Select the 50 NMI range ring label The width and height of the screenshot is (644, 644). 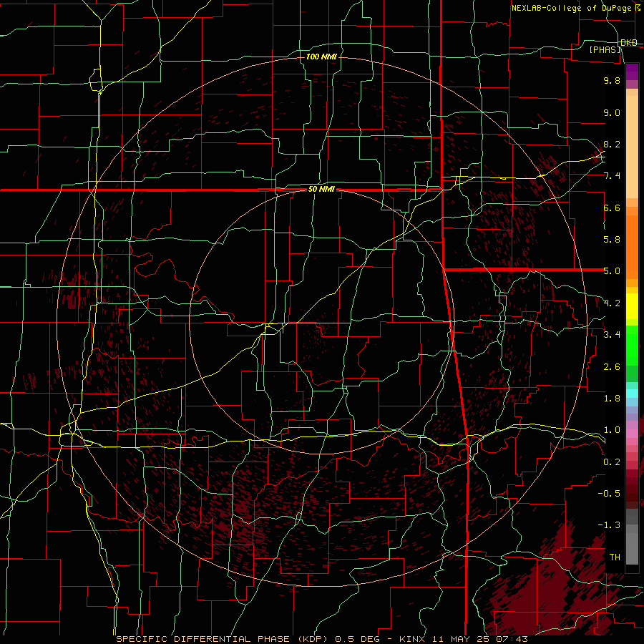point(321,190)
